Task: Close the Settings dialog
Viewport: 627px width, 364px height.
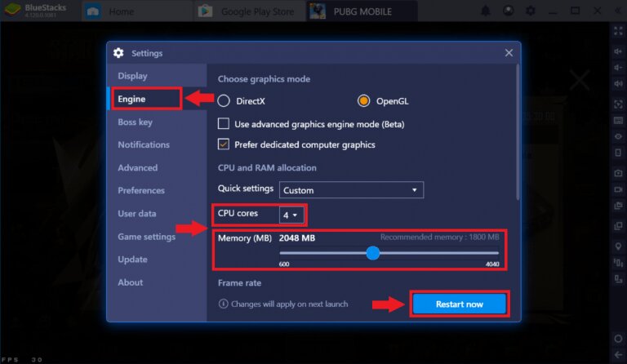Action: (x=509, y=53)
